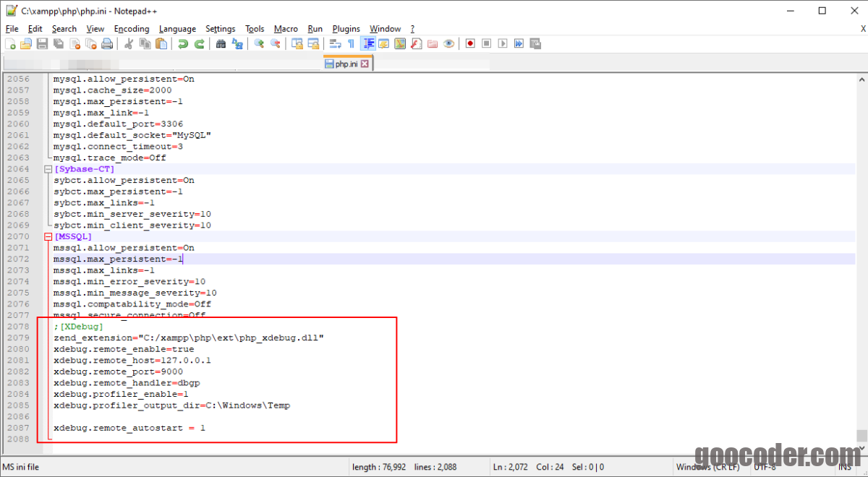
Task: Create a new document from the toolbar
Action: (10, 43)
